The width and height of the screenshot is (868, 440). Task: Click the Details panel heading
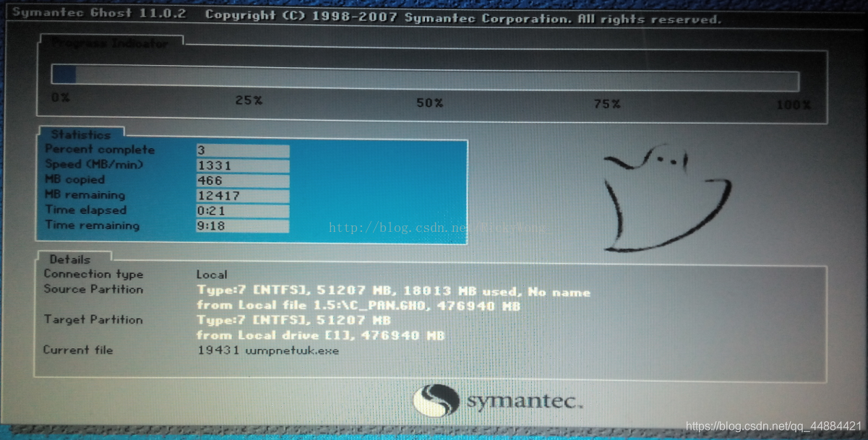[70, 259]
